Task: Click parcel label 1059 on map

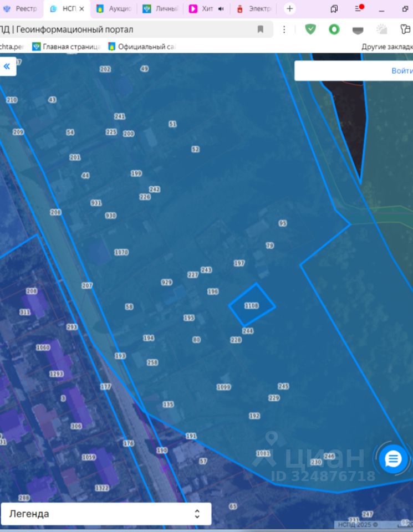Action: 89,457
